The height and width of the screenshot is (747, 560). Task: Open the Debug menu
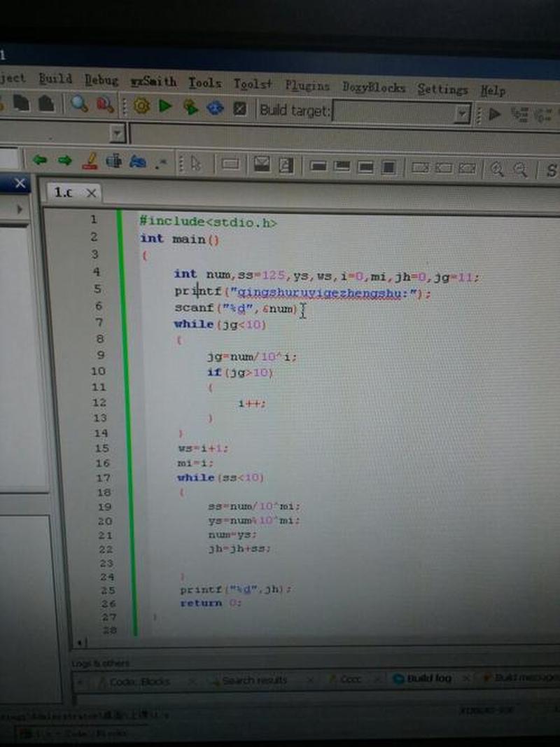(101, 80)
